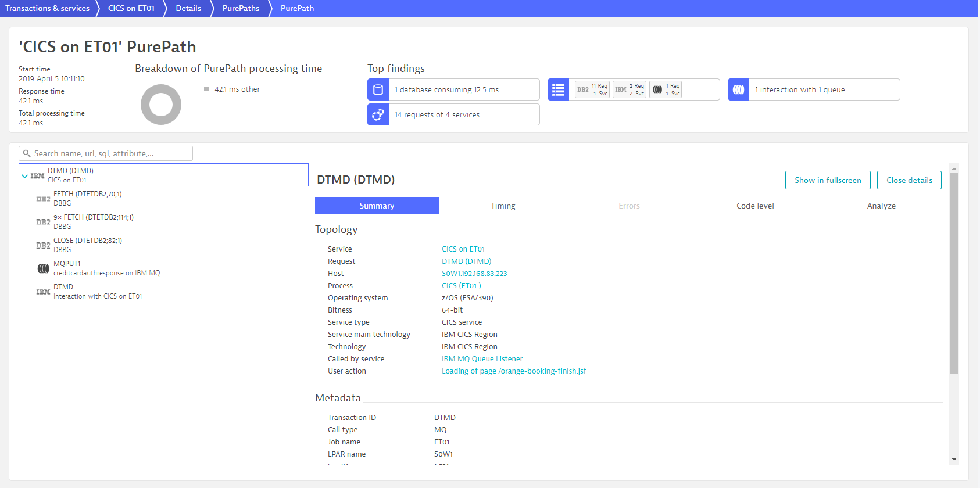This screenshot has height=488, width=980.
Task: Open the CICS on ET01 breadcrumb
Action: 131,8
